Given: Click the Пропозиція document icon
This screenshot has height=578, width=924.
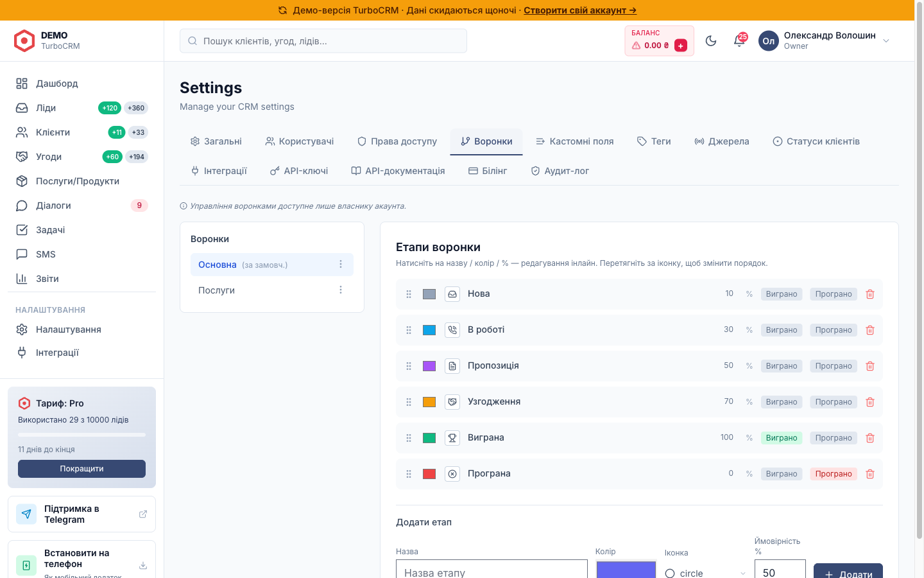Looking at the screenshot, I should tap(452, 366).
